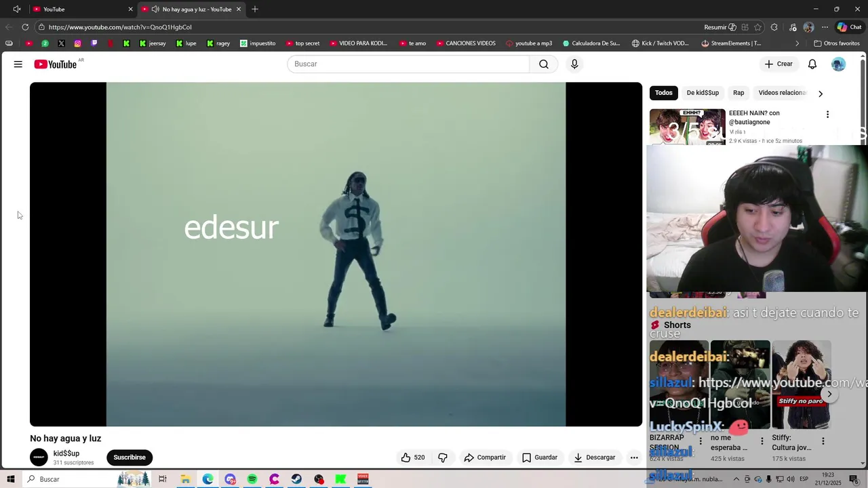
Task: Open the Twitch bookmark icon
Action: [x=94, y=43]
